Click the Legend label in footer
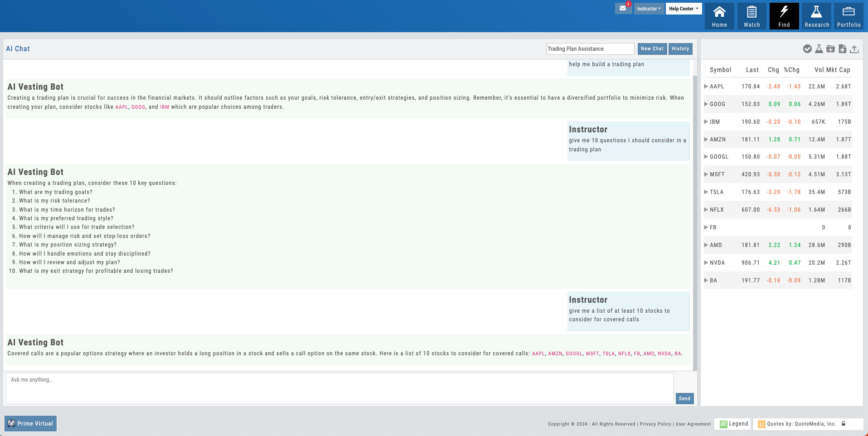Image resolution: width=868 pixels, height=436 pixels. [738, 424]
